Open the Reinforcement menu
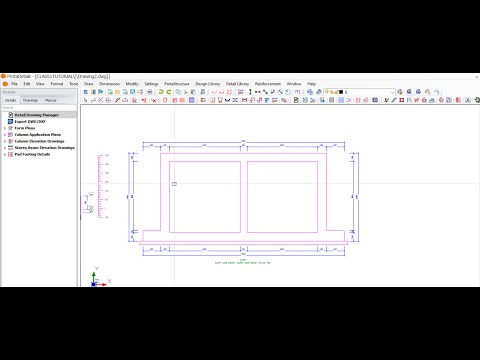The height and width of the screenshot is (360, 480). pos(268,84)
